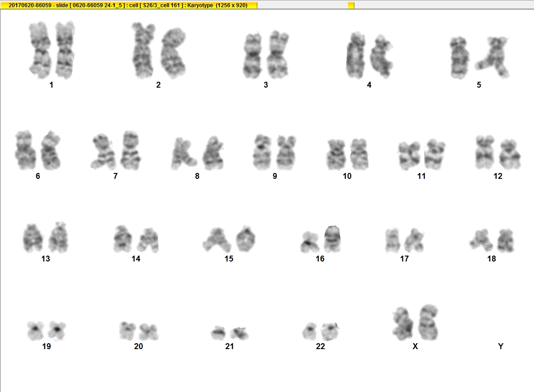Choose the right chromosome of pair 20
This screenshot has height=392, width=534.
[149, 331]
